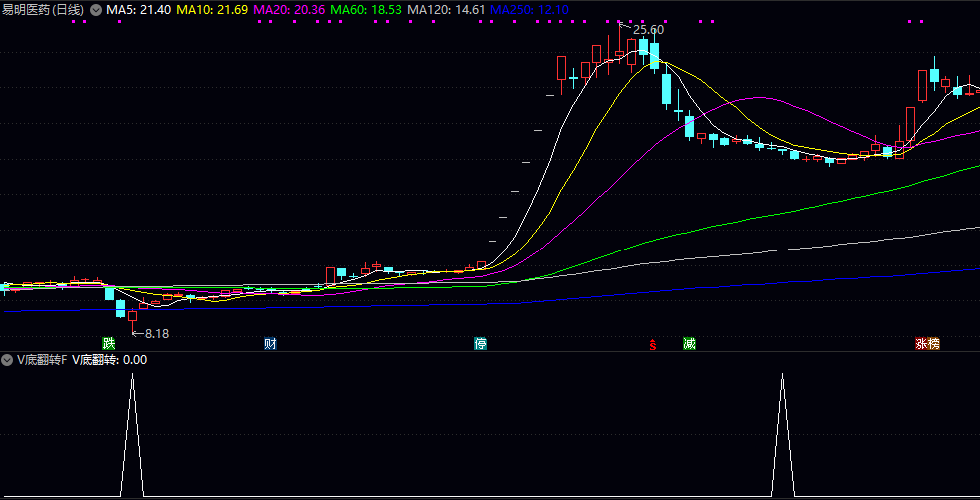Click the V底翻转F indicator name
This screenshot has width=980, height=500.
pos(41,360)
